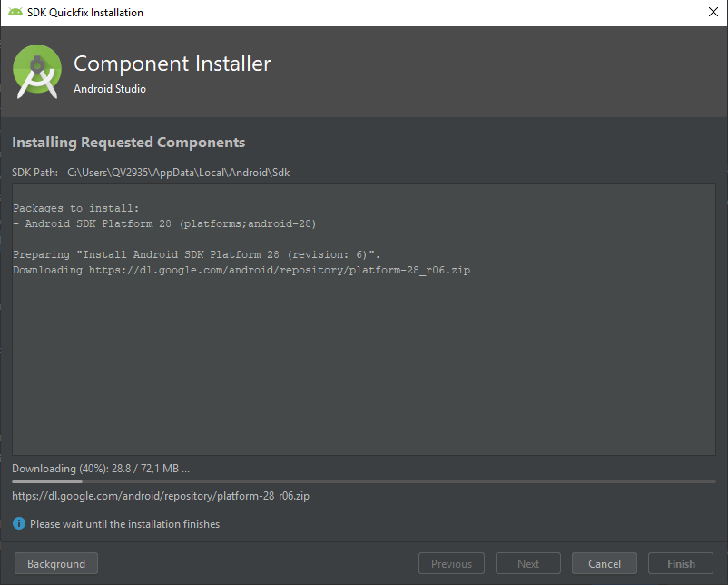This screenshot has height=585, width=728.
Task: Click the Downloading URL line in log
Action: [x=241, y=270]
